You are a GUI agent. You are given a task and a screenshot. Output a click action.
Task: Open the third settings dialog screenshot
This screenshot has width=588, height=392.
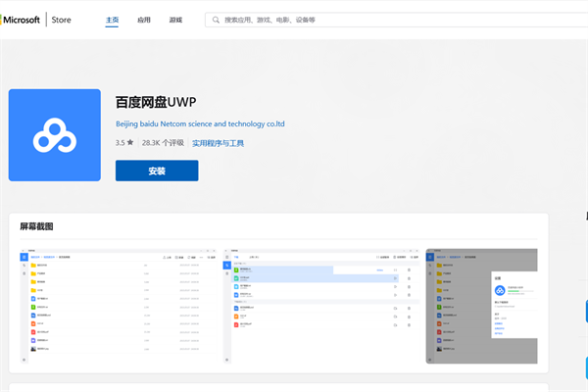tap(481, 306)
